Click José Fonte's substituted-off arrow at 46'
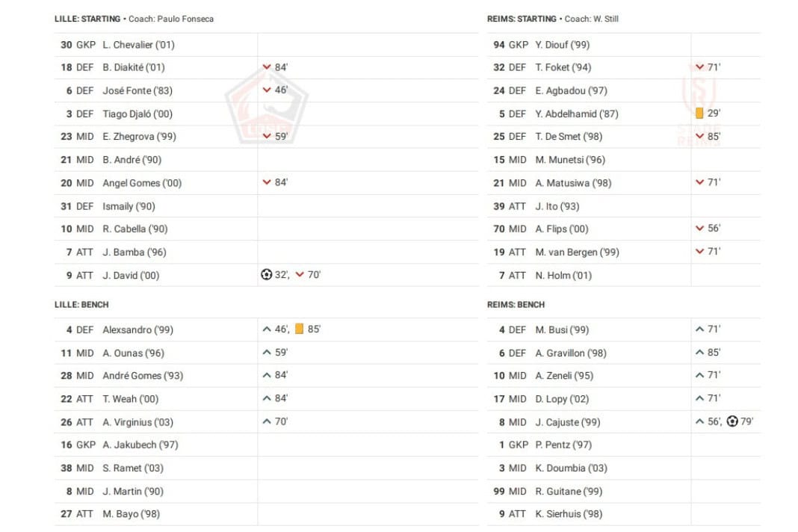The image size is (798, 532). (x=267, y=90)
